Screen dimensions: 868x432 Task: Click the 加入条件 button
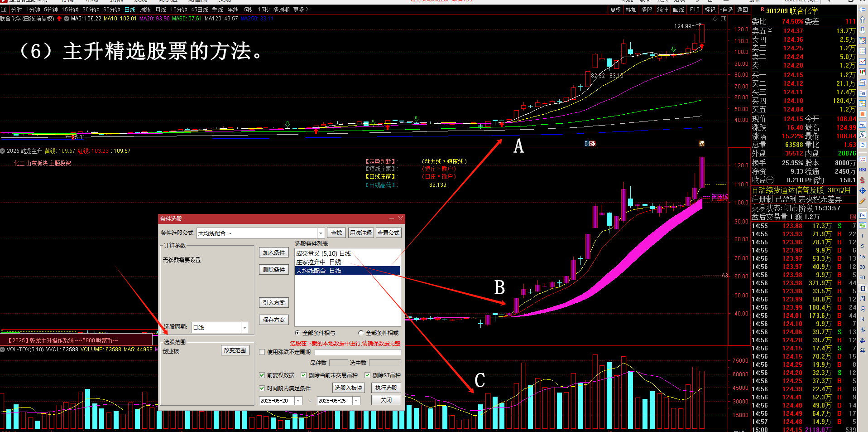[x=274, y=252]
